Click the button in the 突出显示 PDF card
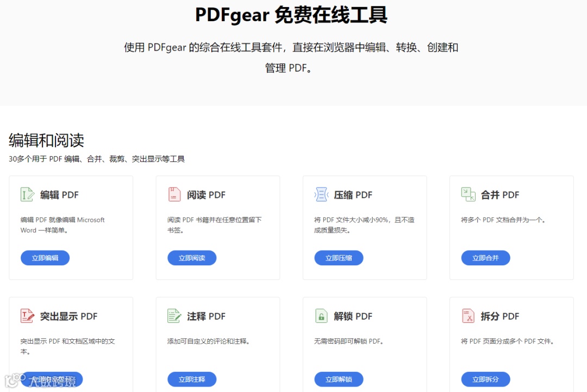Screen dimensions: 587x392 coord(52,379)
